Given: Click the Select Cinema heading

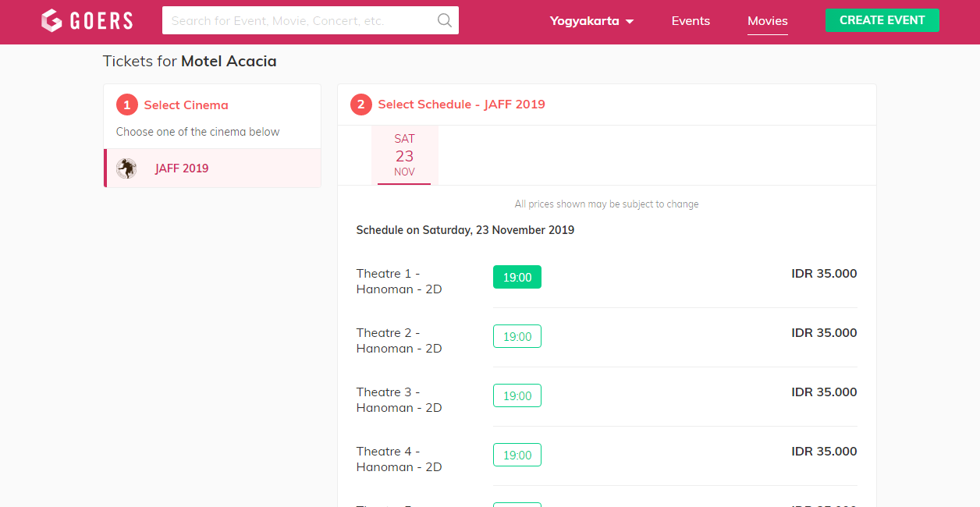Looking at the screenshot, I should coord(186,105).
